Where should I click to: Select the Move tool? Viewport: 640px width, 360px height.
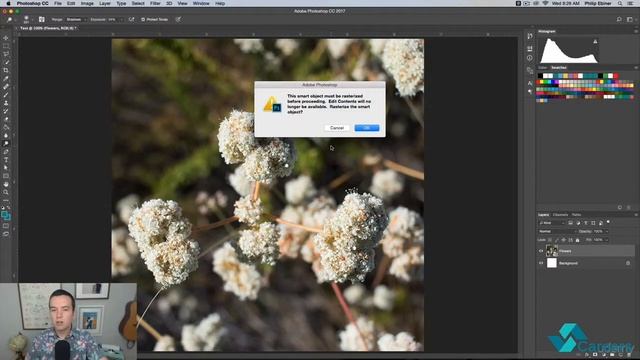[6, 38]
